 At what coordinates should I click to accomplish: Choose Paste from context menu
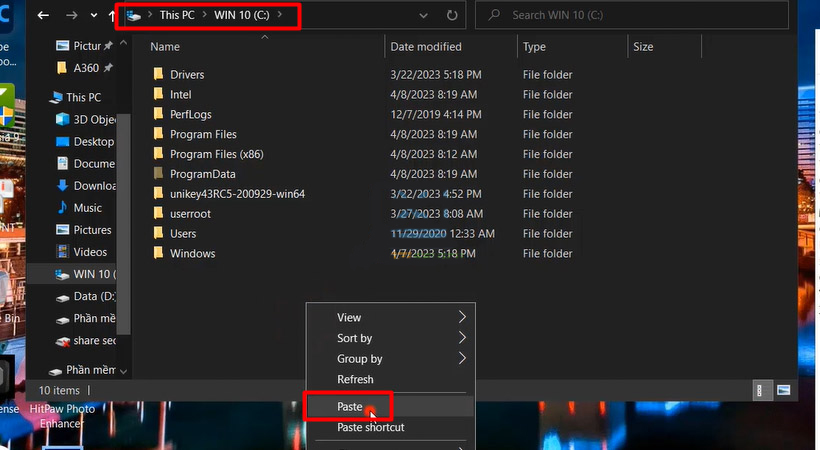tap(350, 407)
